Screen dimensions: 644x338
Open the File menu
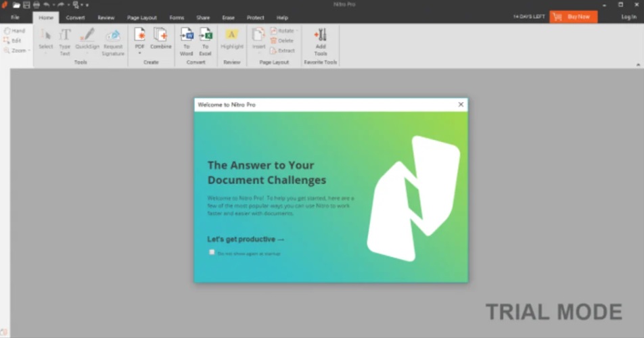15,18
